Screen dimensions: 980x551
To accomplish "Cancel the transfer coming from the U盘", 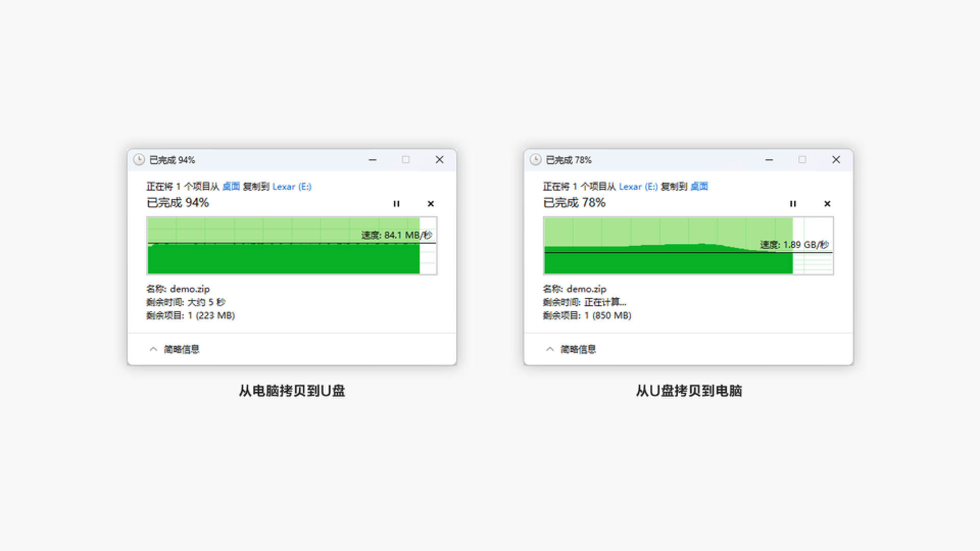I will click(827, 204).
